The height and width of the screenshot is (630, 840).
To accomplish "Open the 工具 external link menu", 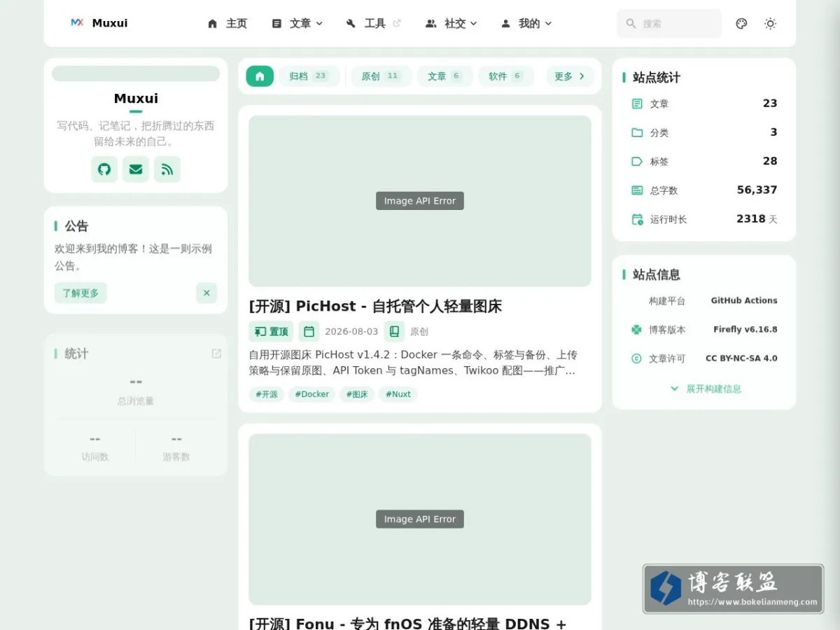I will coord(373,24).
